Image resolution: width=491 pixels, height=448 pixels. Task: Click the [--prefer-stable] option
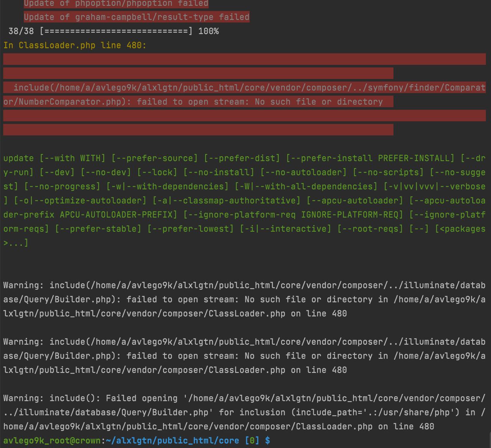[98, 229]
